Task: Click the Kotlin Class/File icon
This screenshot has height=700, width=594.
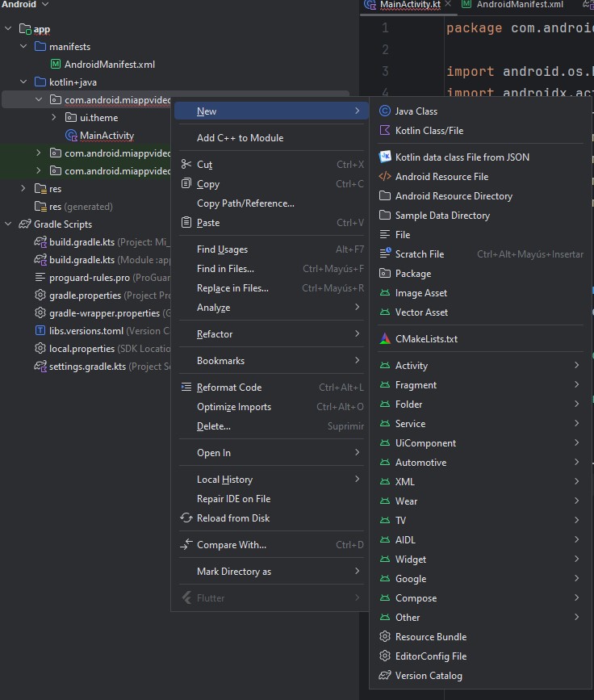Action: click(385, 131)
